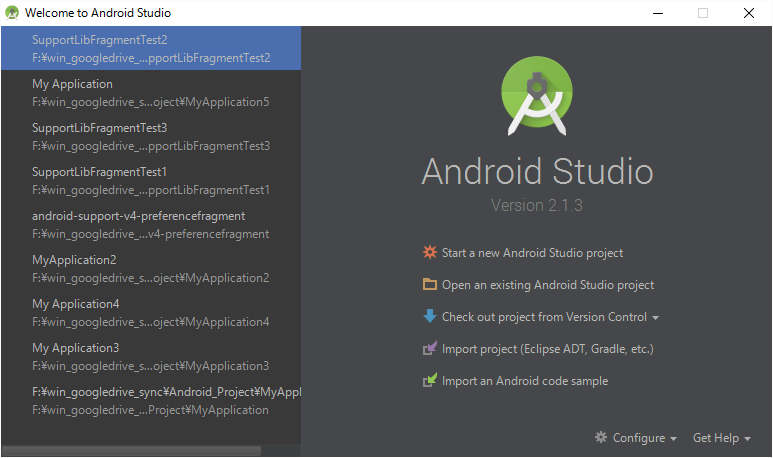Click the blue download arrow Version Control icon
The width and height of the screenshot is (773, 458).
tap(430, 317)
